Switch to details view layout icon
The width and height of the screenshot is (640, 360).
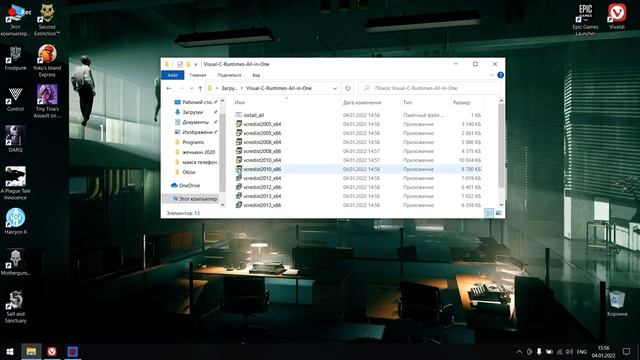coord(489,213)
